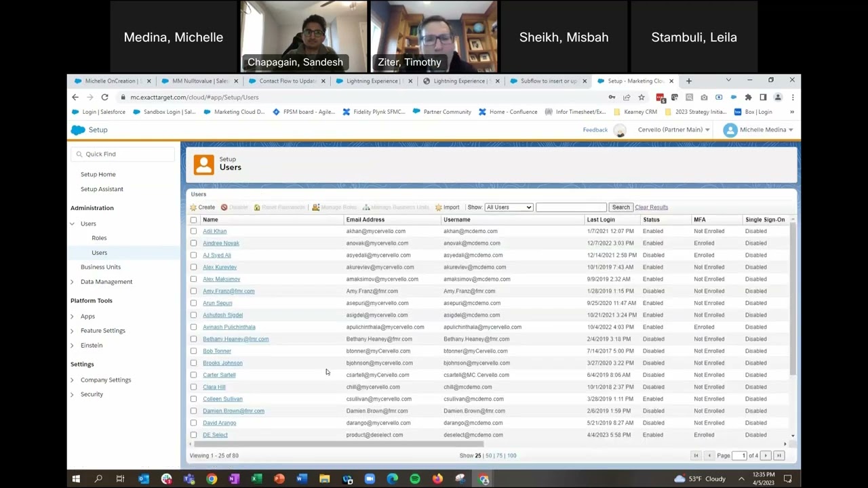This screenshot has width=868, height=488.
Task: Check the box for Bob Tonner
Action: click(x=193, y=351)
